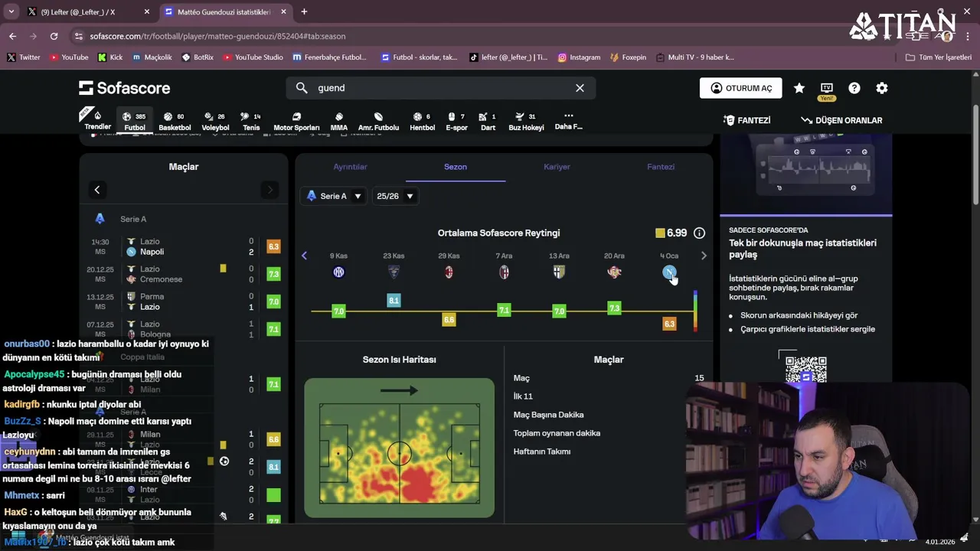This screenshot has height=551, width=980.
Task: Switch to the Ayrıntılar tab
Action: click(x=350, y=167)
